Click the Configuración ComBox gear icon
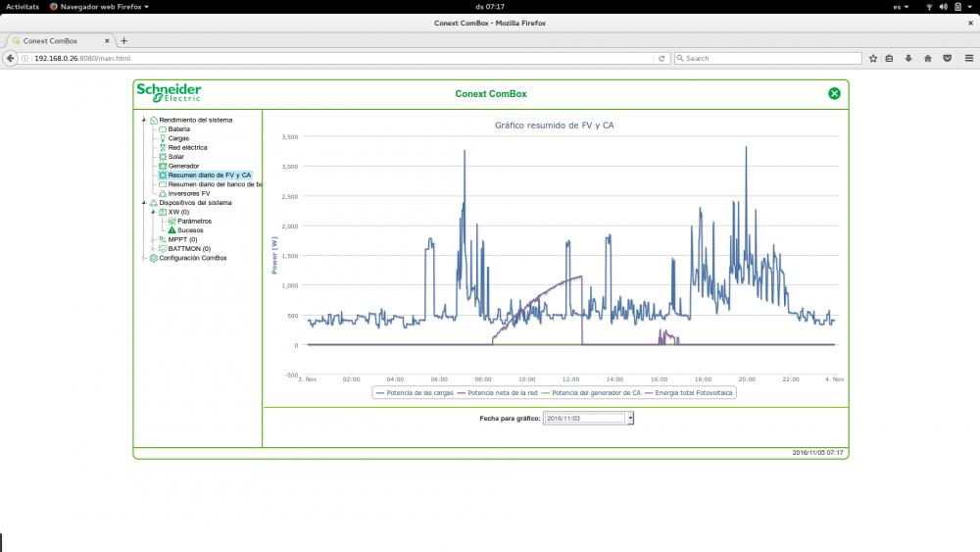Viewport: 980px width, 552px height. click(154, 258)
